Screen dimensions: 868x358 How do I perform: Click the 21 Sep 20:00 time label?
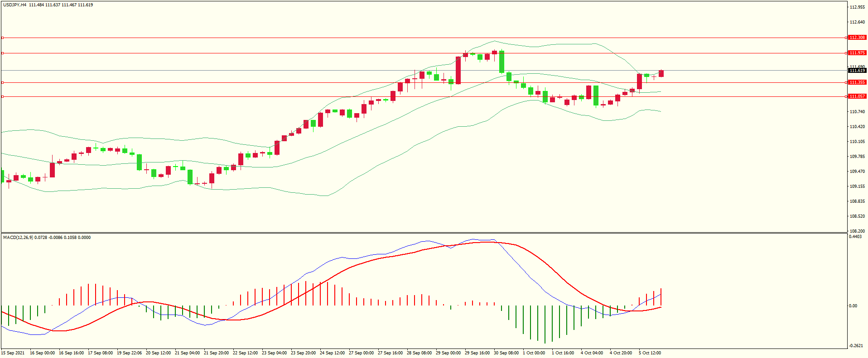(216, 353)
